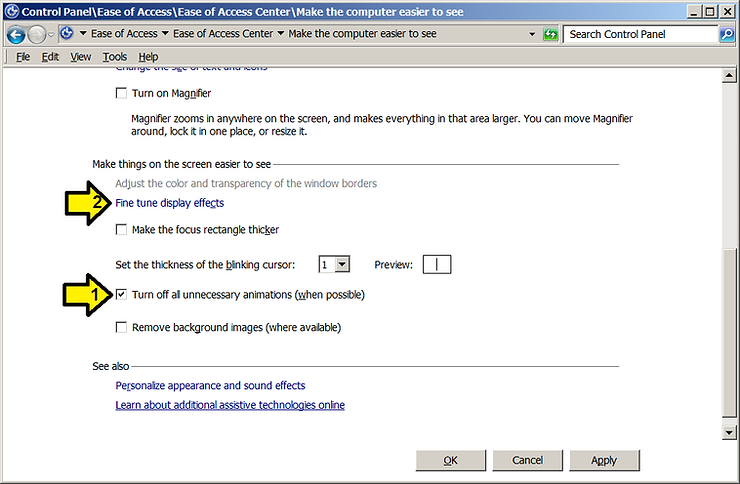This screenshot has width=740, height=484.
Task: Click the cursor Preview box
Action: pyautogui.click(x=437, y=264)
